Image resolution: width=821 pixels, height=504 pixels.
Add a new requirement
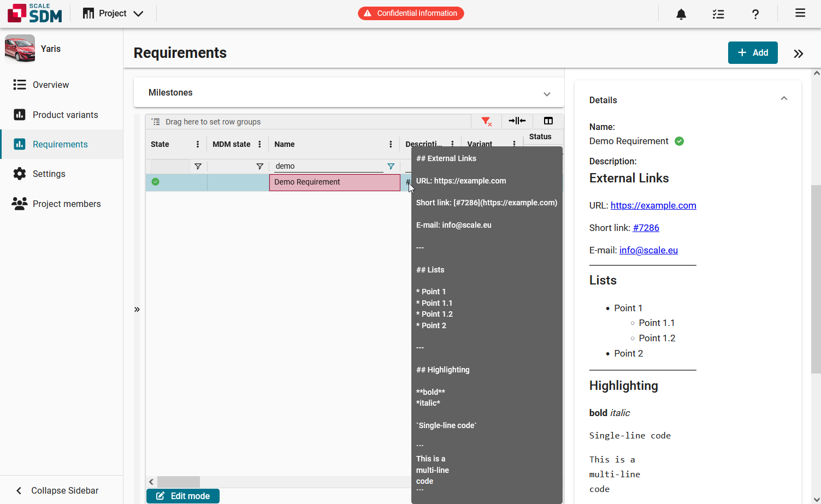click(x=753, y=53)
